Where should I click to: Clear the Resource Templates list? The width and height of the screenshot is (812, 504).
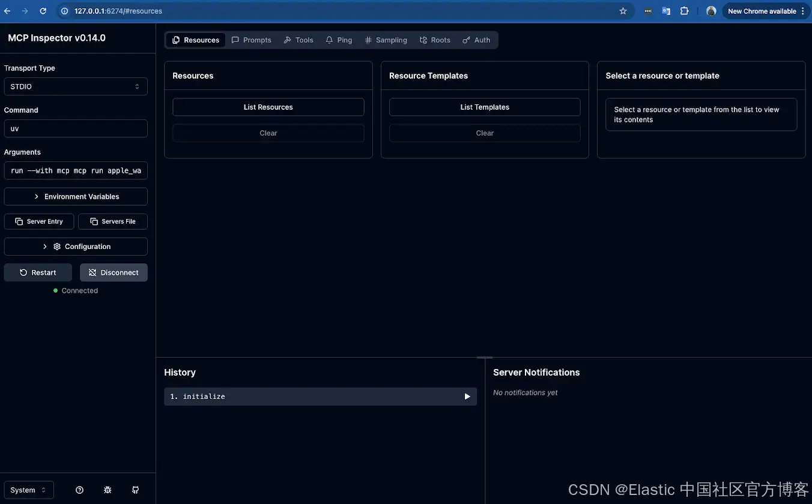(x=485, y=133)
